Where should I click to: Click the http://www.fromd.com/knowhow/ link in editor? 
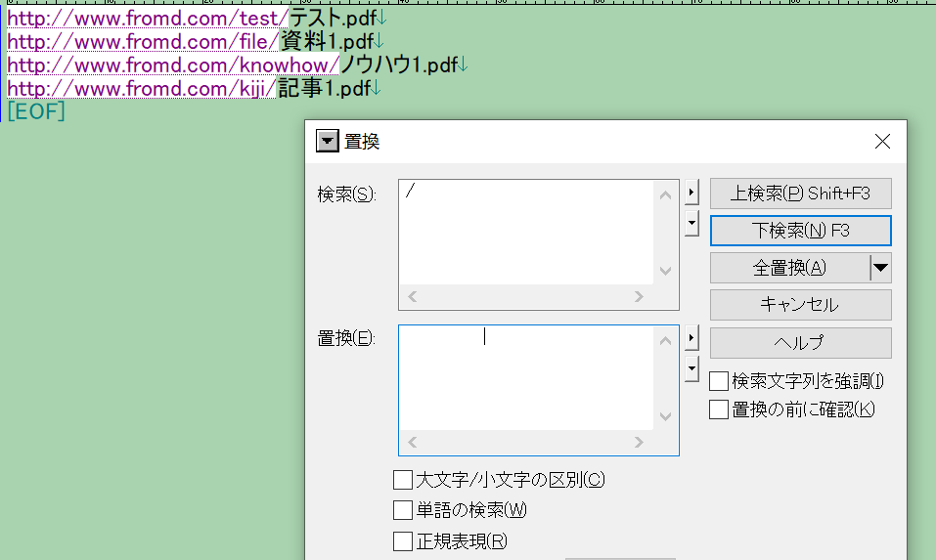(x=173, y=65)
